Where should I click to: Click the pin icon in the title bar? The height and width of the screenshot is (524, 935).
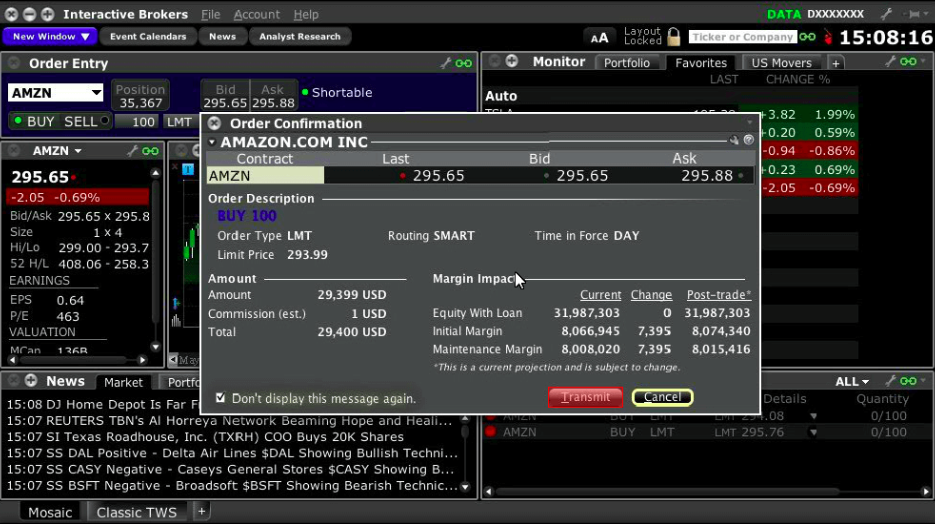pyautogui.click(x=914, y=14)
